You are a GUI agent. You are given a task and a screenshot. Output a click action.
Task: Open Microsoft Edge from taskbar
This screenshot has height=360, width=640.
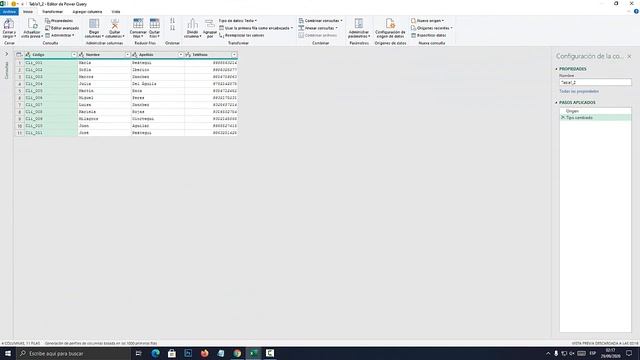156,353
